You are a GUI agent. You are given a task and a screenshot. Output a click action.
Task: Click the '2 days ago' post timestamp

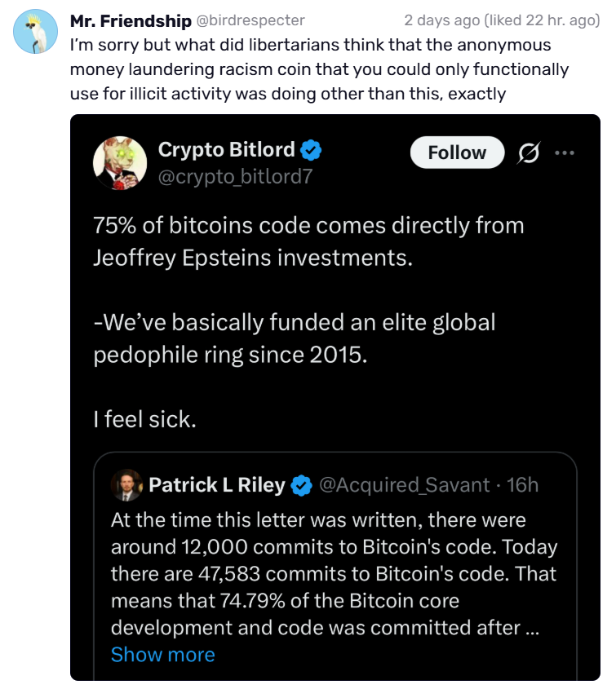[x=441, y=20]
